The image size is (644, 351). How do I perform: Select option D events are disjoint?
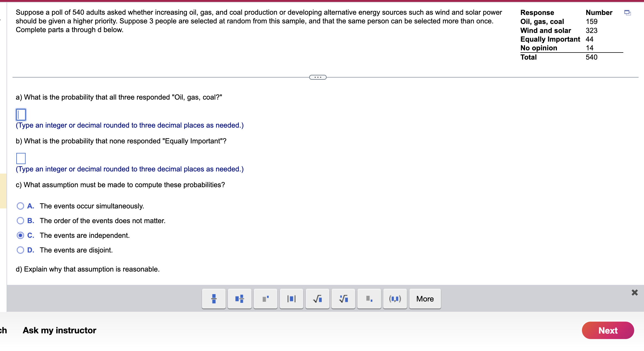(20, 250)
